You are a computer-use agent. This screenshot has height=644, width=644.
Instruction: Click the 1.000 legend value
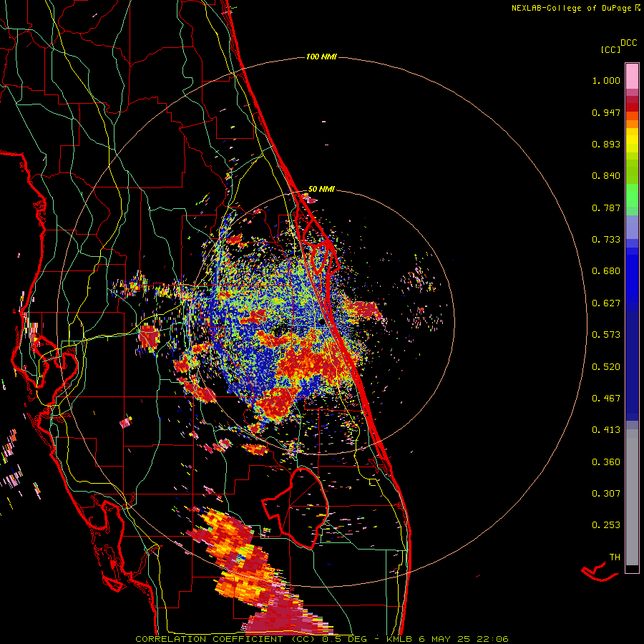(606, 81)
